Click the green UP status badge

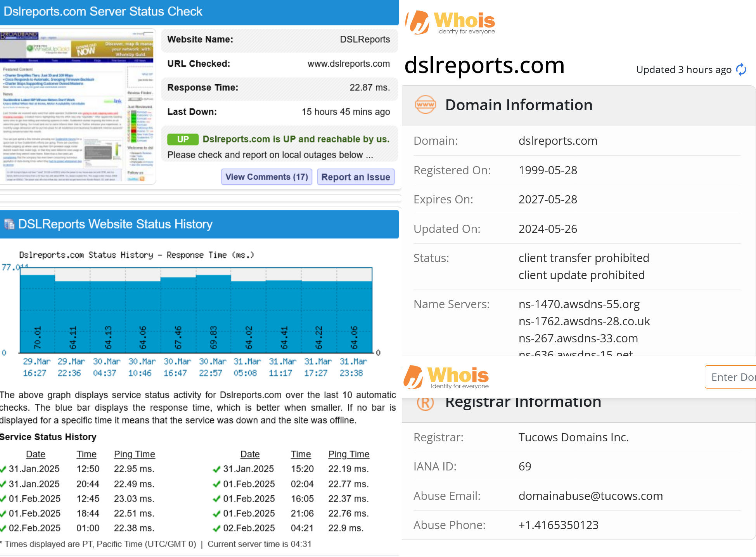click(183, 139)
